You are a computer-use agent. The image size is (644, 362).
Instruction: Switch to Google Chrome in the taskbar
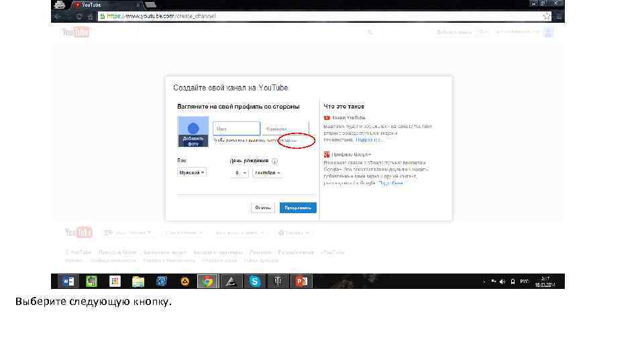click(208, 281)
